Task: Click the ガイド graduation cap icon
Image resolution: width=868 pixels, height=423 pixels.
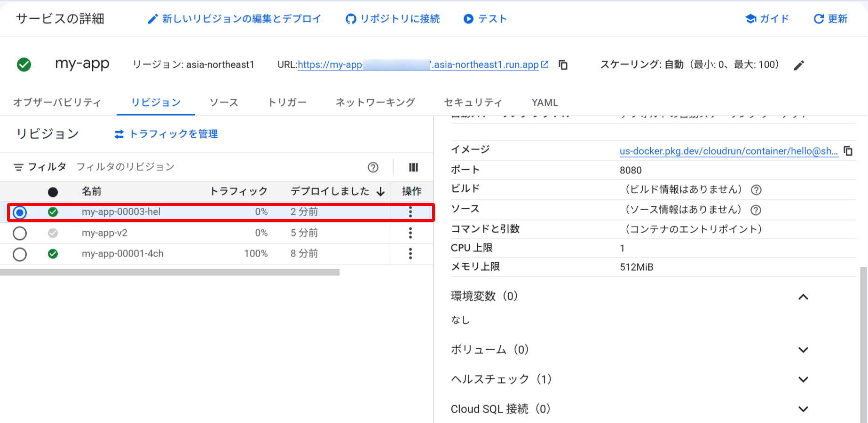Action: click(751, 19)
